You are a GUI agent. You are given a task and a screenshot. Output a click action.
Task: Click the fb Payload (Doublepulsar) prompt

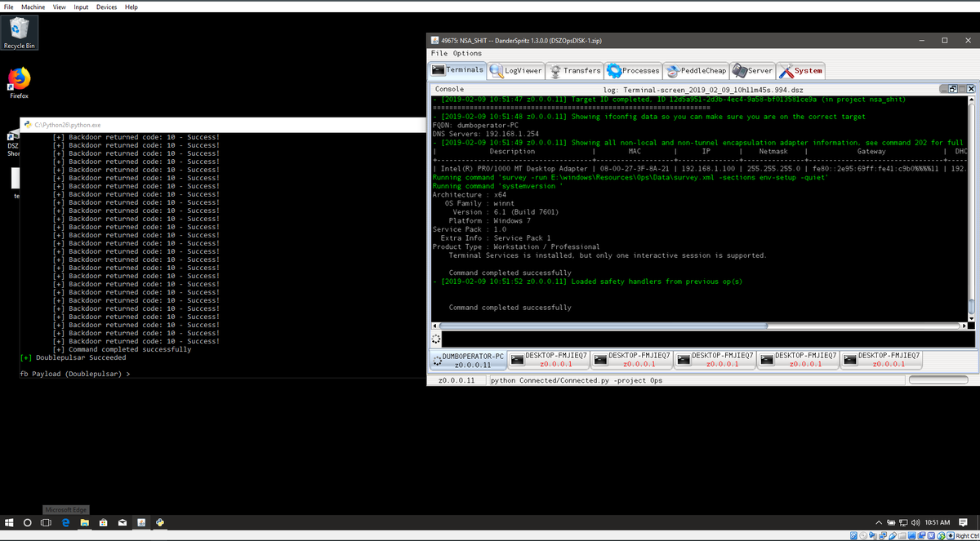pyautogui.click(x=75, y=374)
